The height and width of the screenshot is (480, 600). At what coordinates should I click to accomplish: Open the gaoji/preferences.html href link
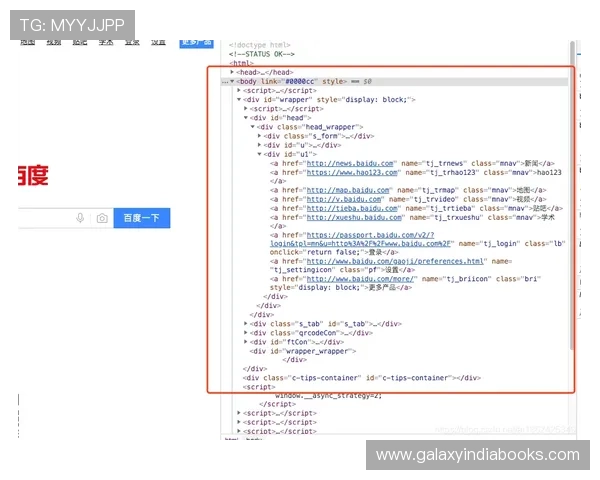pyautogui.click(x=395, y=261)
